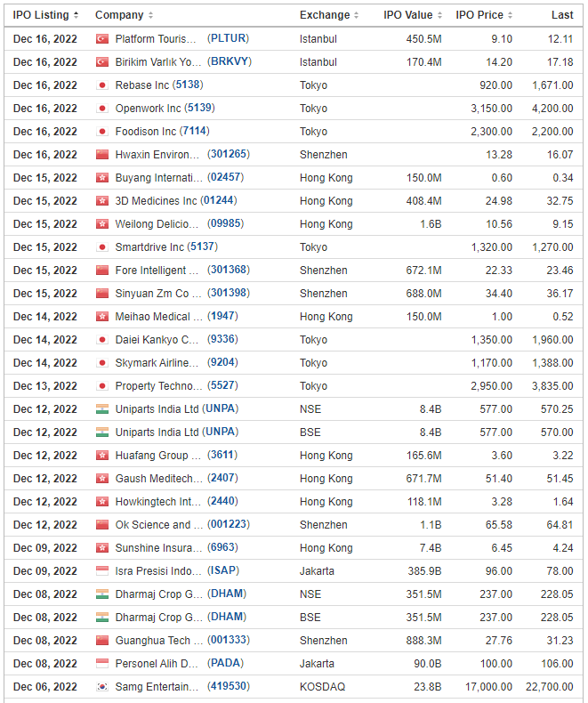Click Indonesia flag beside Isra Presisi Indo

[102, 571]
